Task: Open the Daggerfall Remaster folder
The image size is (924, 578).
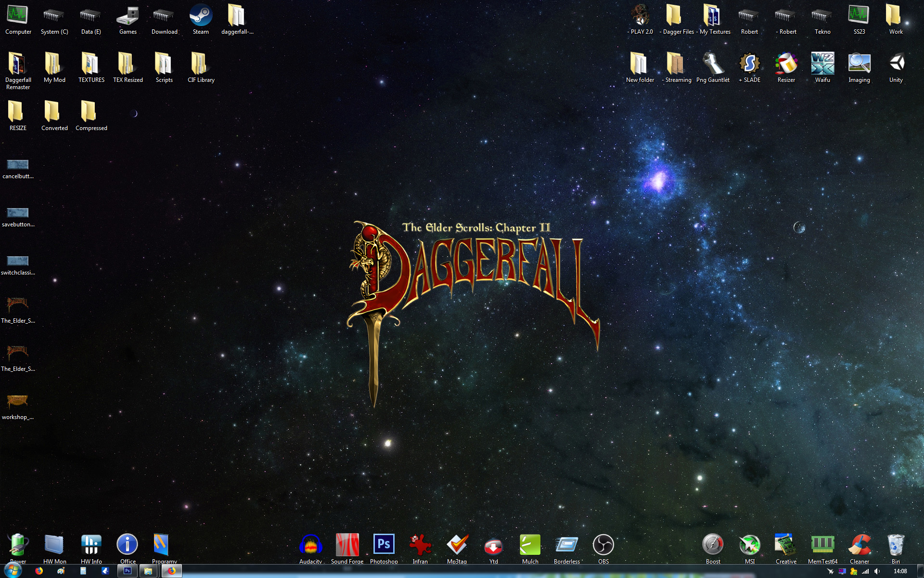Action: [18, 71]
